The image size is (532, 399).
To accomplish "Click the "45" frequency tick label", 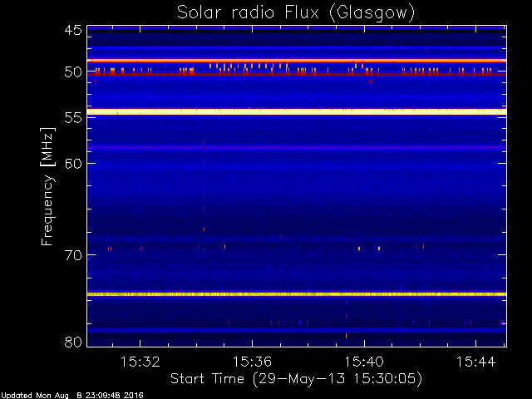I will click(73, 31).
